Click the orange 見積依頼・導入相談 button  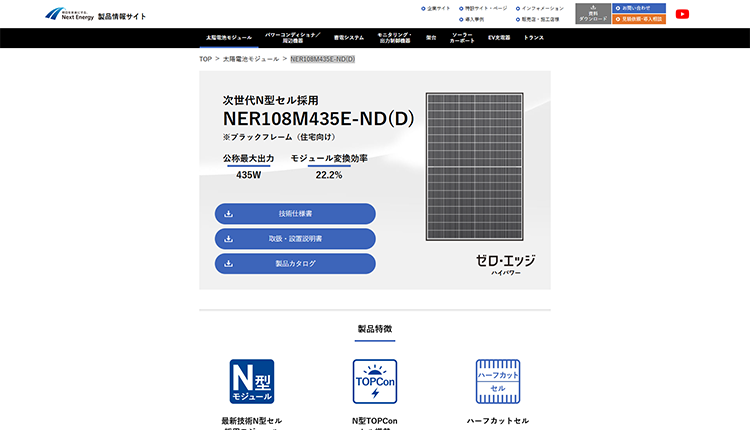click(639, 19)
